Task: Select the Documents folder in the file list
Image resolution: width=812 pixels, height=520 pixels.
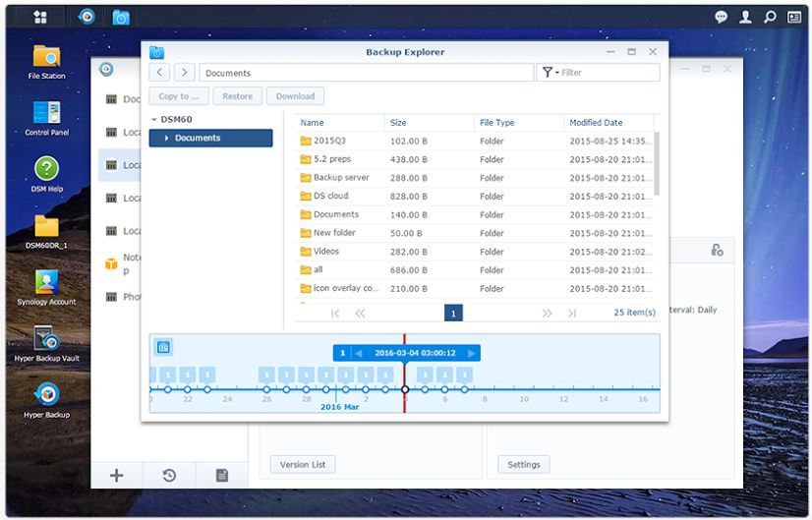Action: pyautogui.click(x=475, y=214)
